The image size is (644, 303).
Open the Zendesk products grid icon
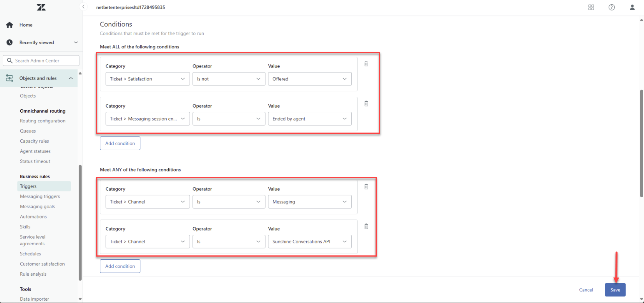tap(591, 7)
